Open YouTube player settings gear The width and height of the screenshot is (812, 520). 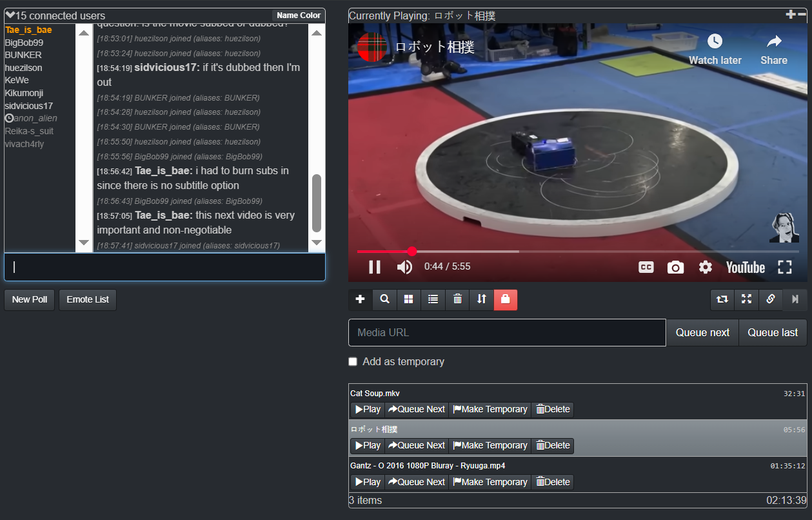(x=706, y=267)
